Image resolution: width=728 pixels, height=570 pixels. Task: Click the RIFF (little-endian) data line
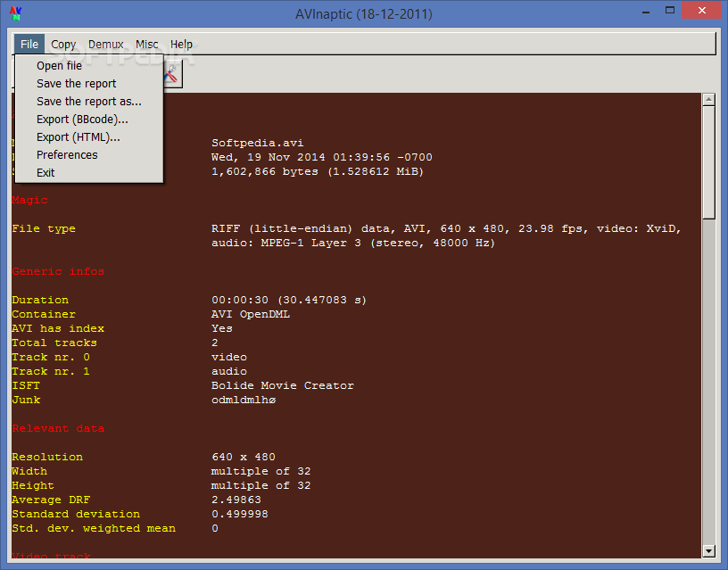point(446,229)
